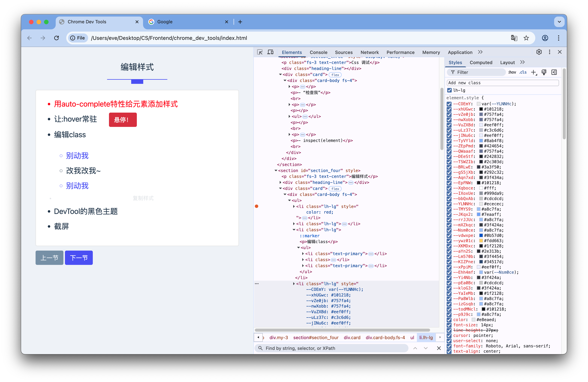Reload the page

coord(57,38)
